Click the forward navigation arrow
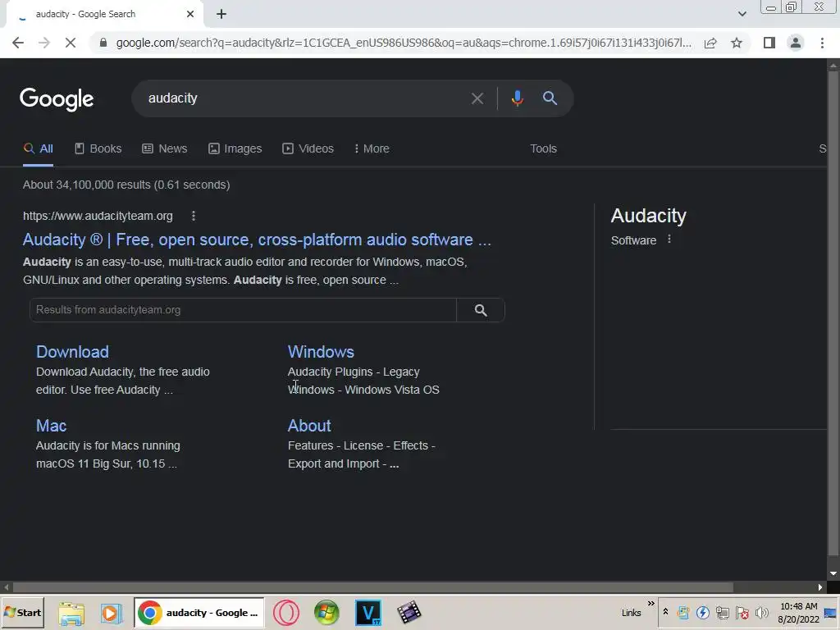Screen dimensions: 840x630 [x=44, y=43]
